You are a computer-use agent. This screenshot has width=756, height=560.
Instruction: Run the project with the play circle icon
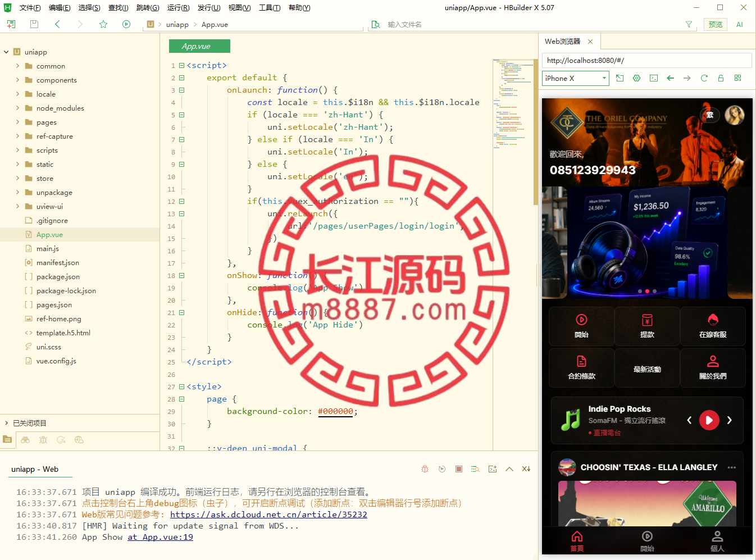[x=126, y=24]
